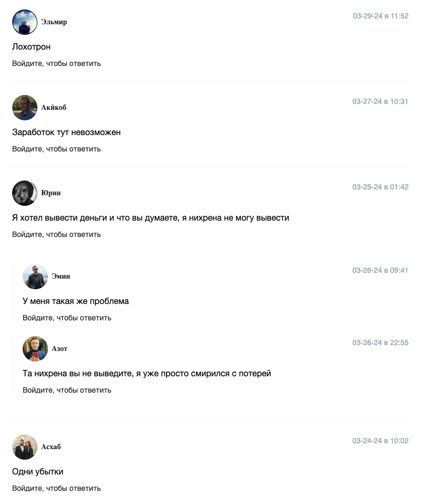Click username Асхаб

pyautogui.click(x=51, y=446)
